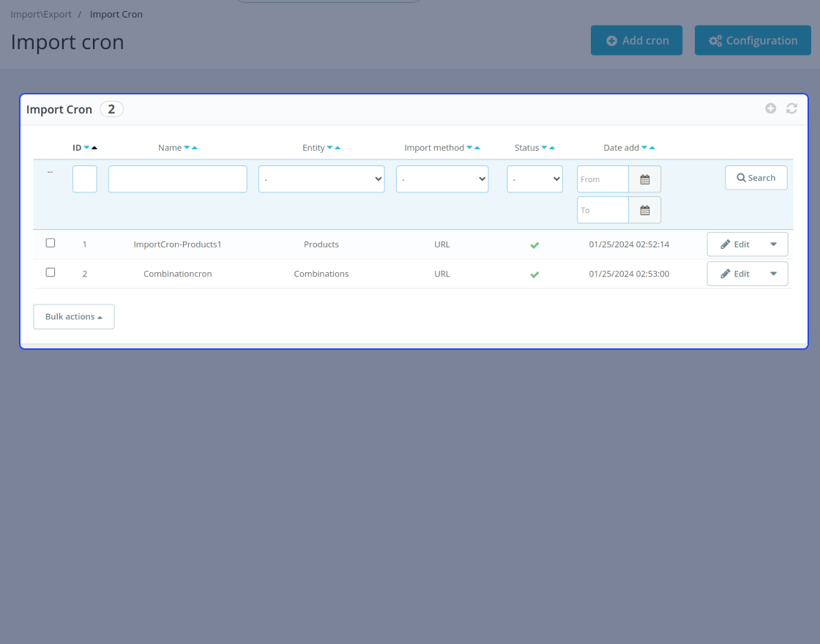Click URL cell in Combinationcron row

(442, 274)
